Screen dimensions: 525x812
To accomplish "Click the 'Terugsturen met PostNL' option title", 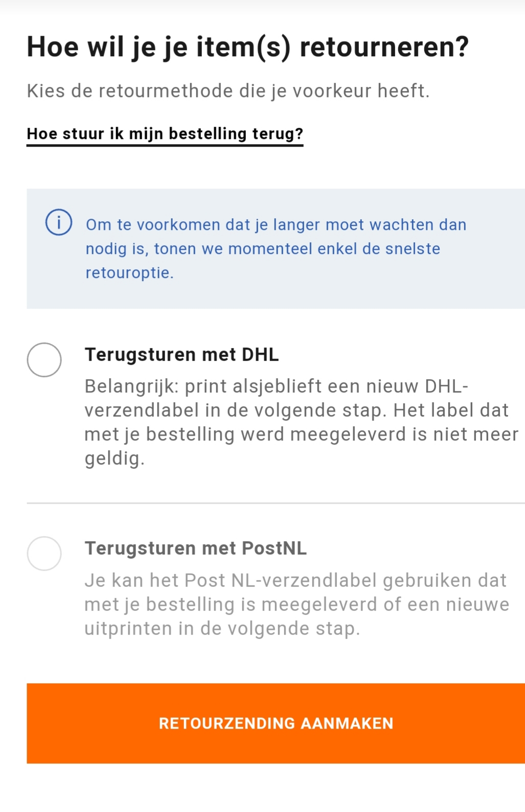I will coord(195,548).
